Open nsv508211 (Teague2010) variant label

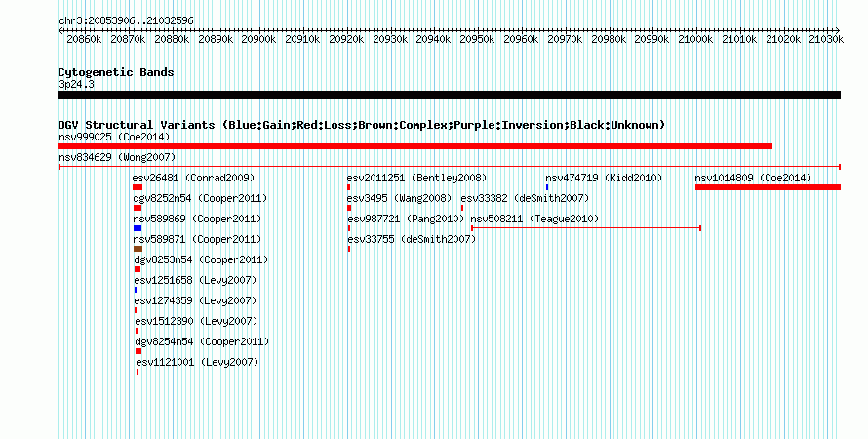click(x=534, y=219)
